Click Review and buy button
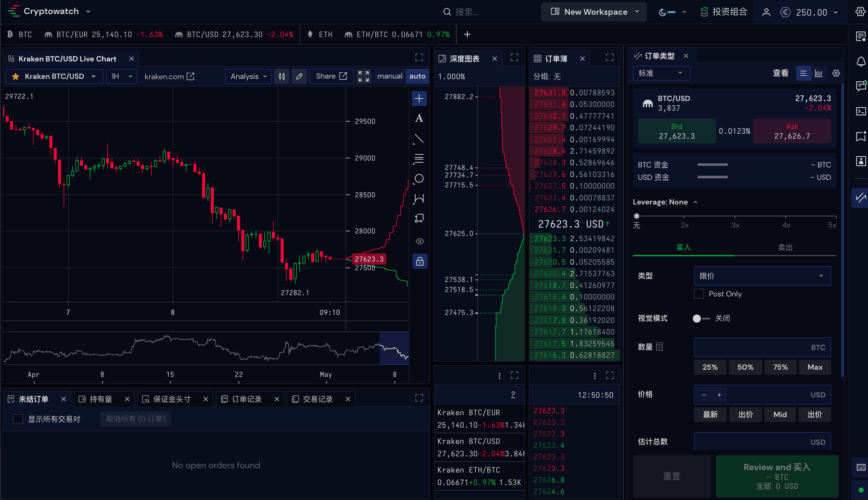The height and width of the screenshot is (500, 868). (x=777, y=476)
